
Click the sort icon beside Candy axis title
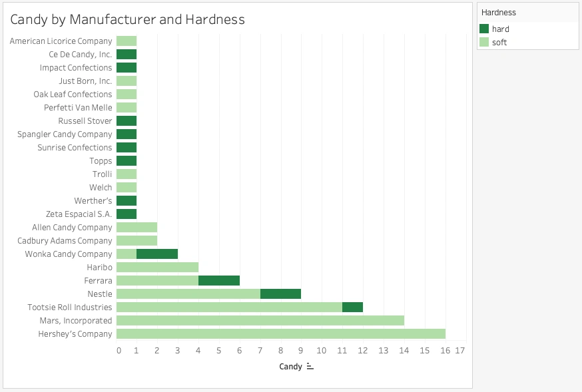(310, 367)
